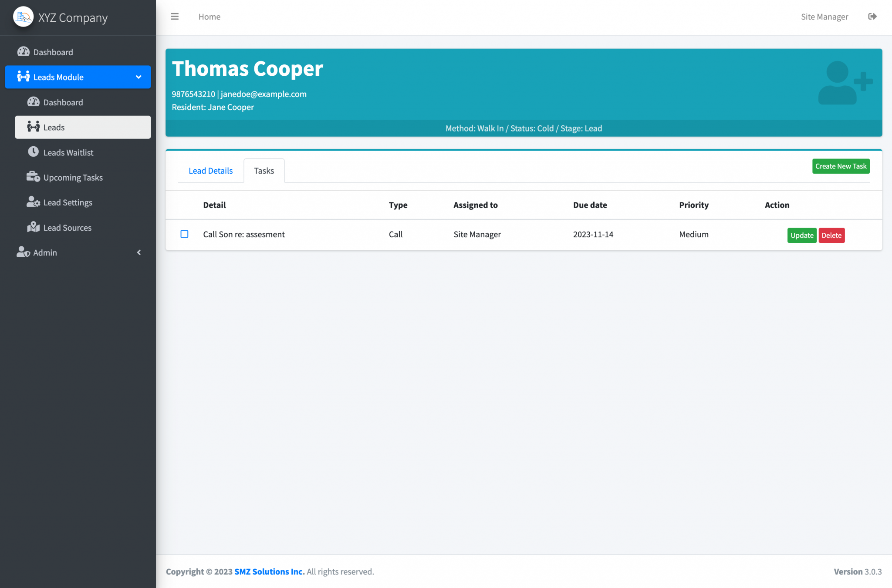Click the Leads Waitlist clock icon
Image resolution: width=892 pixels, height=588 pixels.
tap(33, 152)
